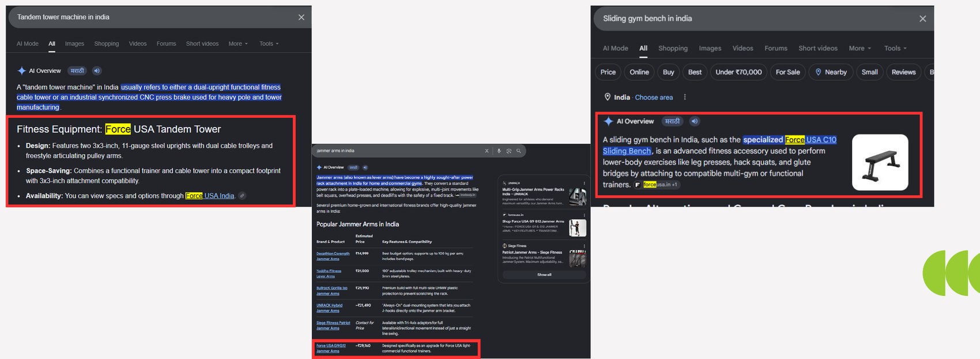Click the forceusa.in source chip
The image size is (980, 359).
point(656,185)
